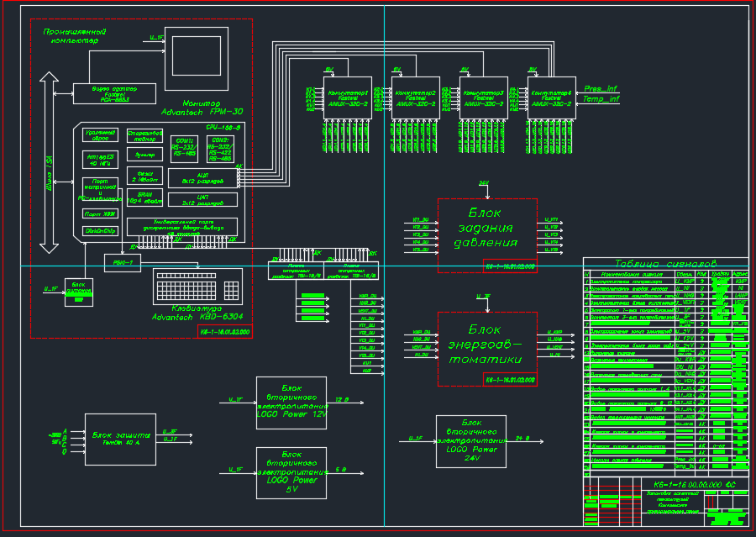Select the Блок задания давления block
The width and height of the screenshot is (756, 537).
(x=487, y=235)
